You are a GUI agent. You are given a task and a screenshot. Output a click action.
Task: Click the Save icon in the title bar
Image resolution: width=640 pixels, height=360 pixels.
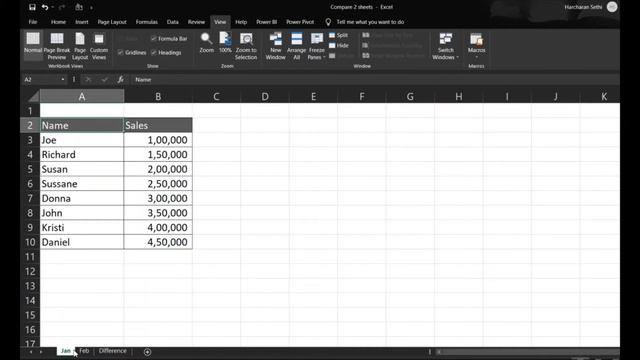click(32, 7)
